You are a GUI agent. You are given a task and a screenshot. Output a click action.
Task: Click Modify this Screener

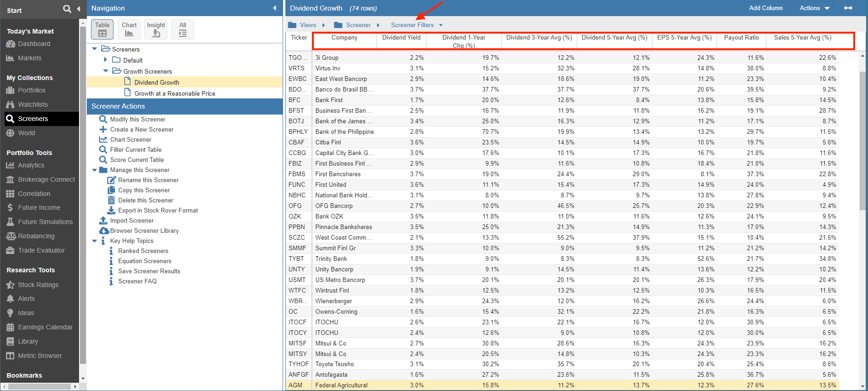point(137,119)
